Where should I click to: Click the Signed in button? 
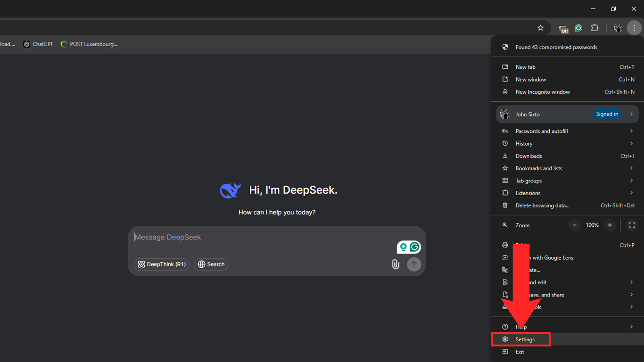[x=607, y=114]
